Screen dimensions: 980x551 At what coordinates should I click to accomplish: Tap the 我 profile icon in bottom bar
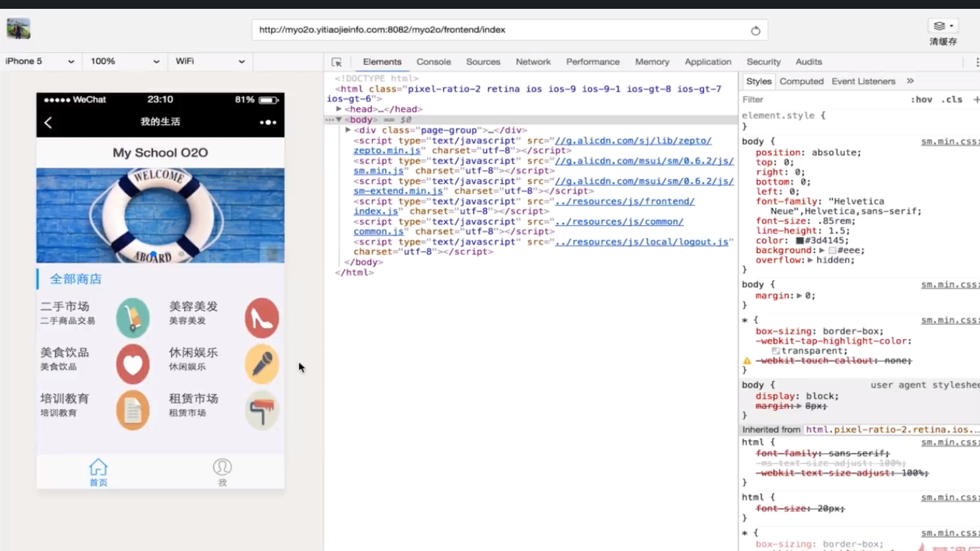click(222, 472)
